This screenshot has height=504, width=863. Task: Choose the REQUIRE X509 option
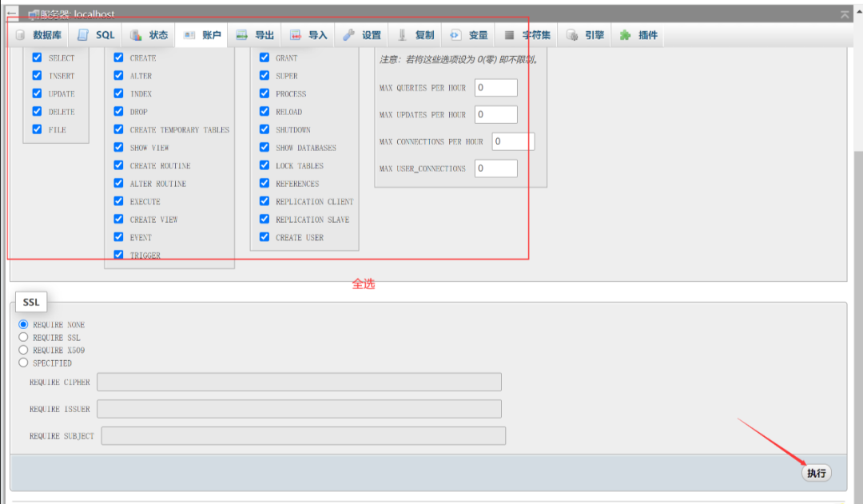(x=23, y=350)
